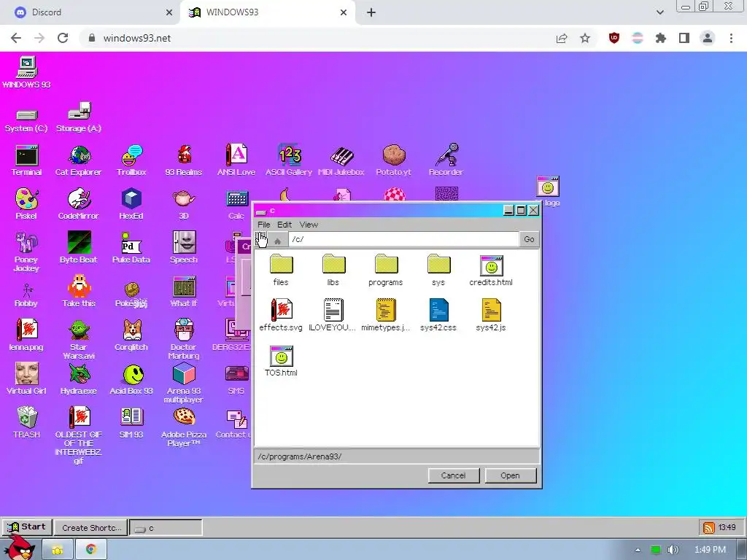Screen dimensions: 747x560
Task: Launch Hydra.exe icon
Action: (79, 379)
